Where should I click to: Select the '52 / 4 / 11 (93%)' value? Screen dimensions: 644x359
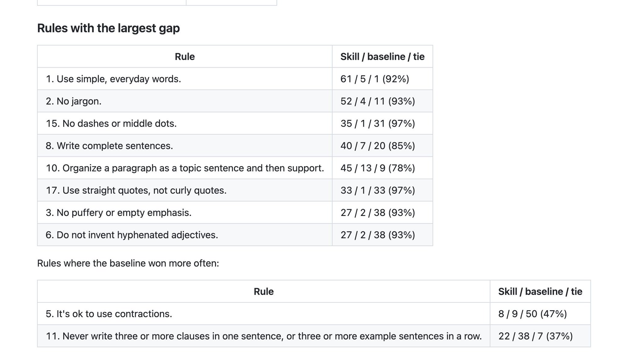point(378,101)
